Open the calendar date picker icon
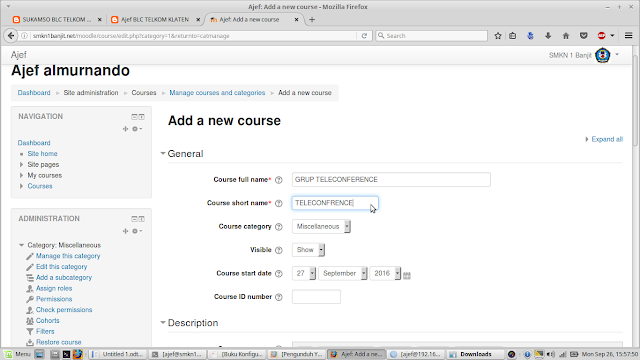This screenshot has width=640, height=360. (407, 276)
